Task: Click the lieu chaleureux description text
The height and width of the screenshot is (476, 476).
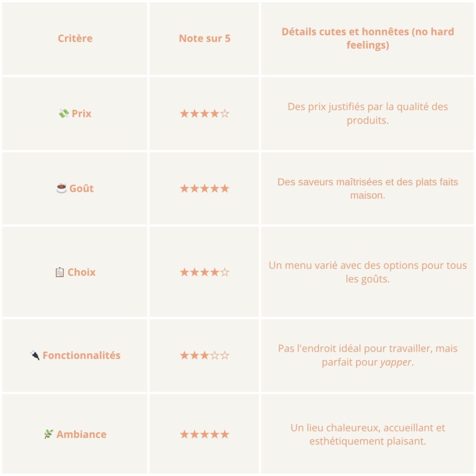Action: pyautogui.click(x=368, y=435)
